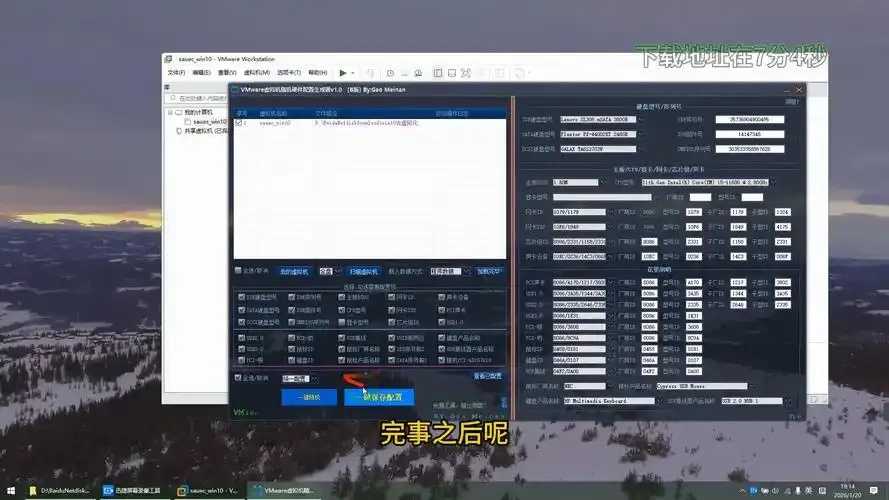The image size is (889, 500).
Task: Open the snapshot manager toolbar icon
Action: tap(418, 73)
